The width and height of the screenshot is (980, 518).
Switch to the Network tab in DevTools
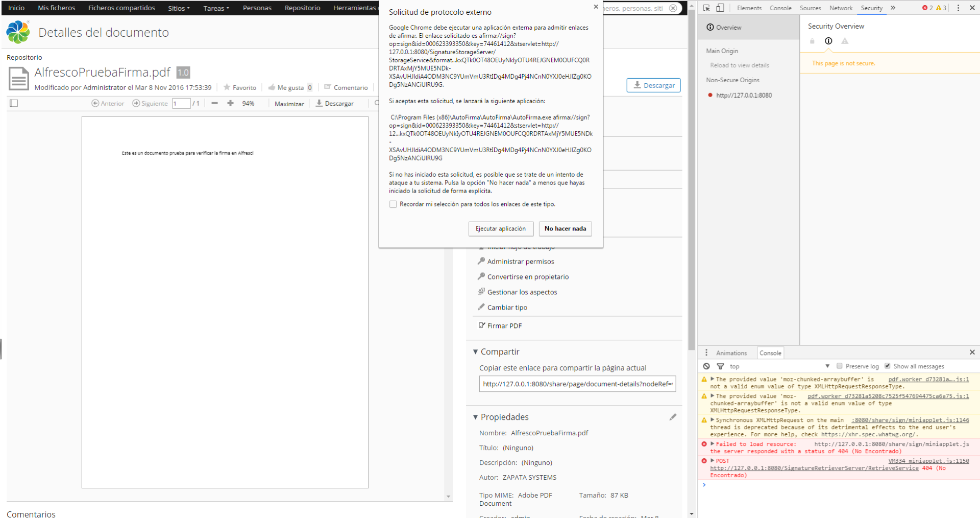click(841, 8)
